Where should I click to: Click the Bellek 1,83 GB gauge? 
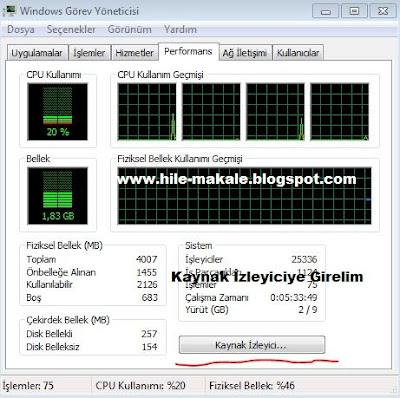pyautogui.click(x=58, y=196)
